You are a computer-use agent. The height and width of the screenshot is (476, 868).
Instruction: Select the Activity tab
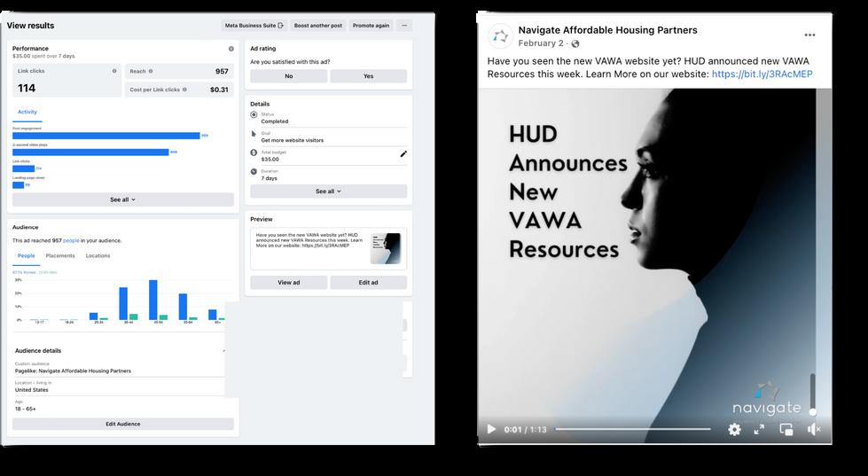(x=27, y=112)
